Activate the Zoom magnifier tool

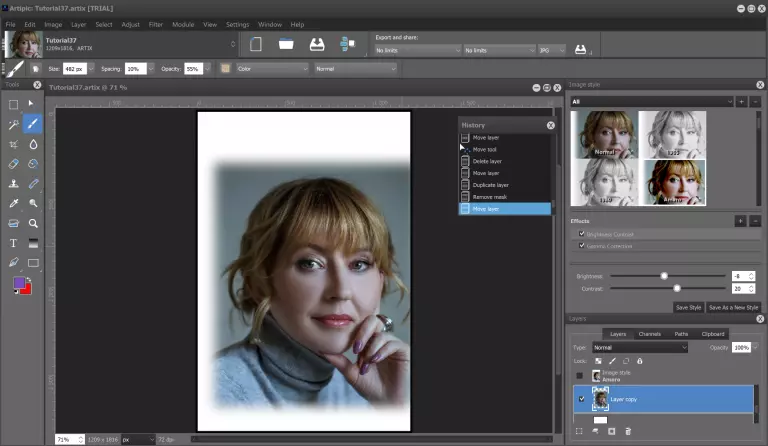coord(33,223)
